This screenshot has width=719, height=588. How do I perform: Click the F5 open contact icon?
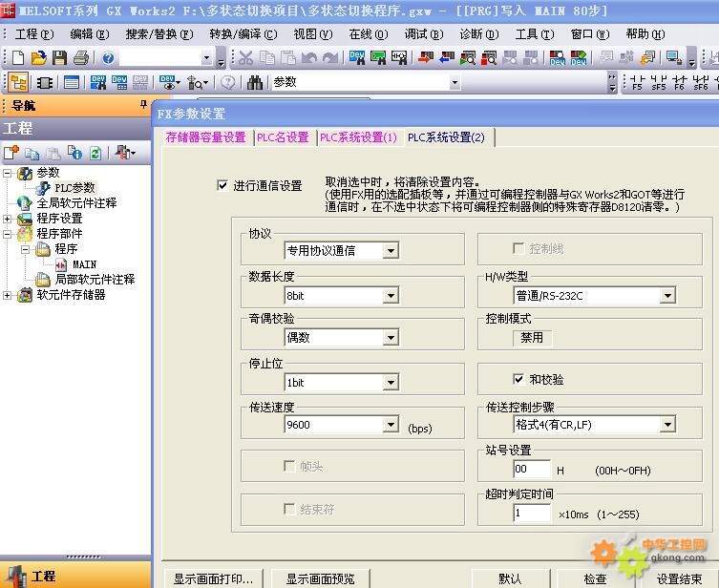638,82
